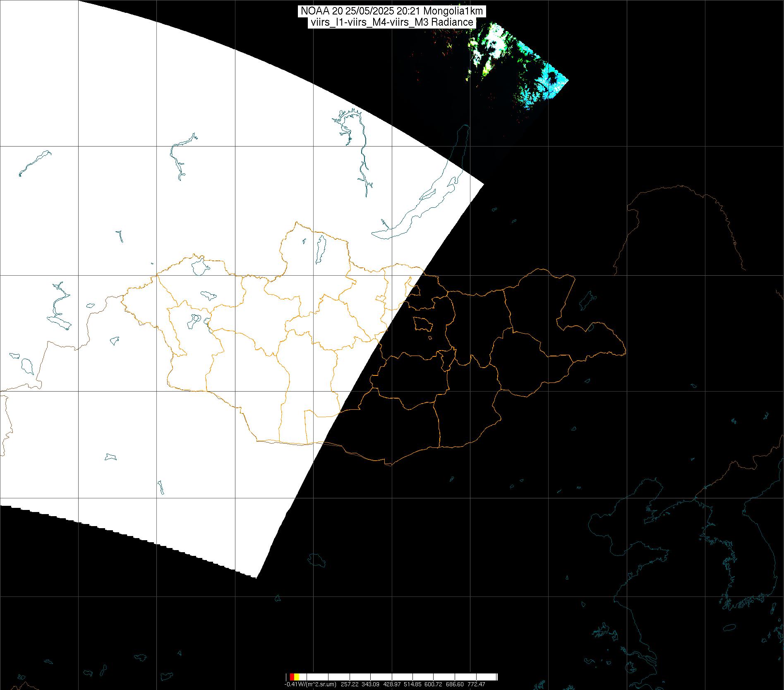
Task: Click the 257.22 value on the legend
Action: pos(350,685)
